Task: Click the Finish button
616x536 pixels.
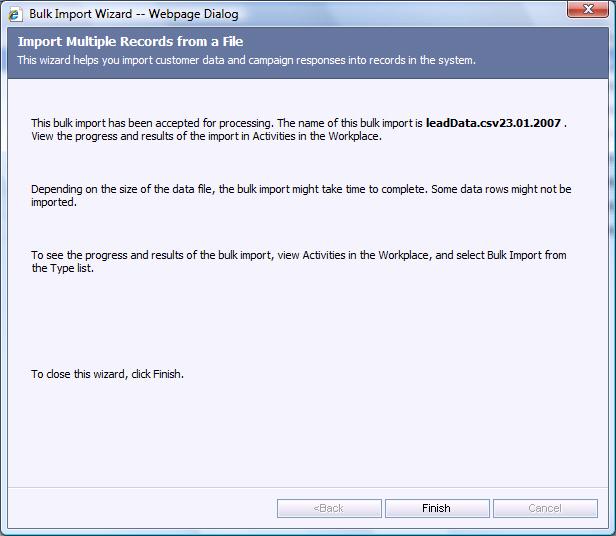Action: [x=436, y=508]
